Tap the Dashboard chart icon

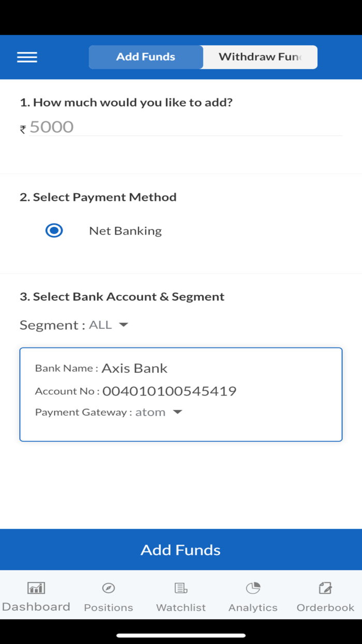coord(36,588)
